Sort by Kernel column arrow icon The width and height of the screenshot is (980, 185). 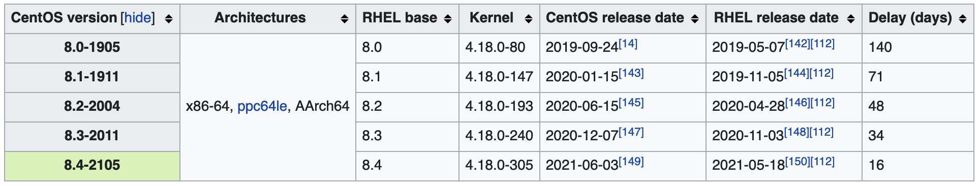coord(529,19)
